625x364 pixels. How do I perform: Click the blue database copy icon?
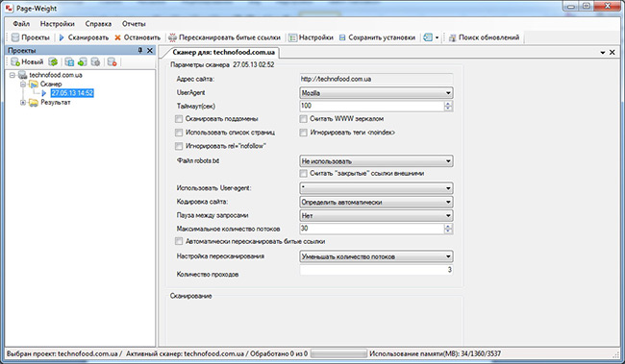coord(69,61)
